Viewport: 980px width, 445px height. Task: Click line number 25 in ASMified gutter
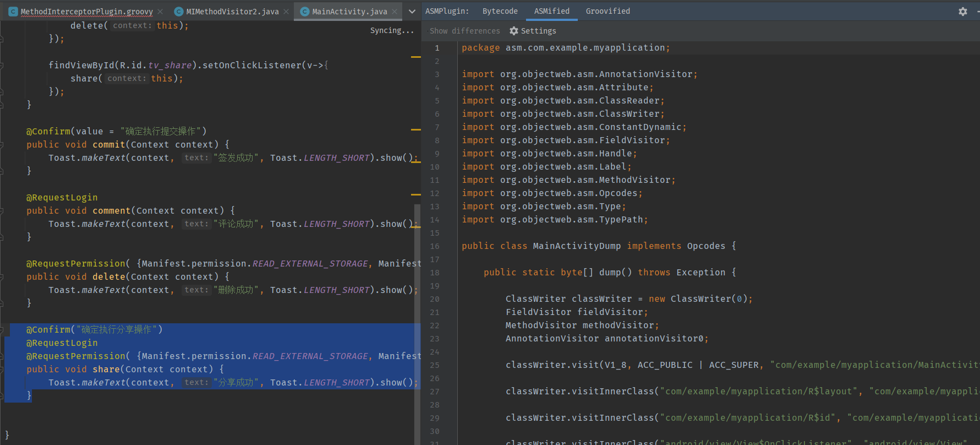click(435, 365)
